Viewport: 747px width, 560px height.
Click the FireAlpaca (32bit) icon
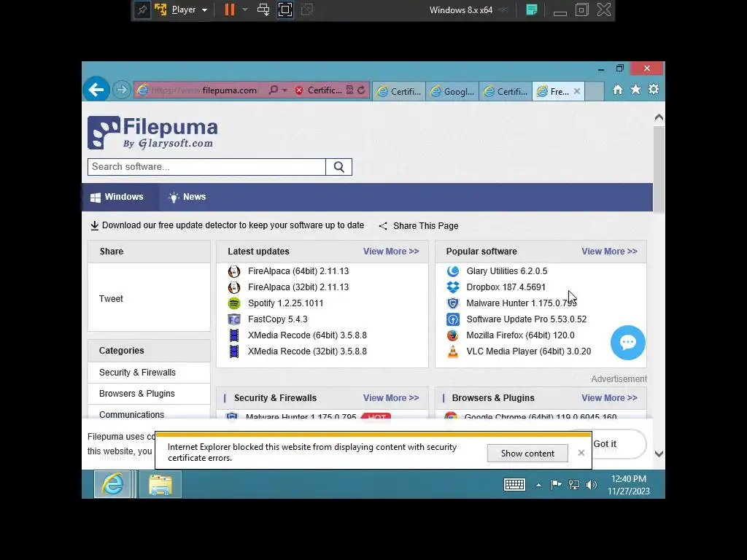click(x=234, y=287)
